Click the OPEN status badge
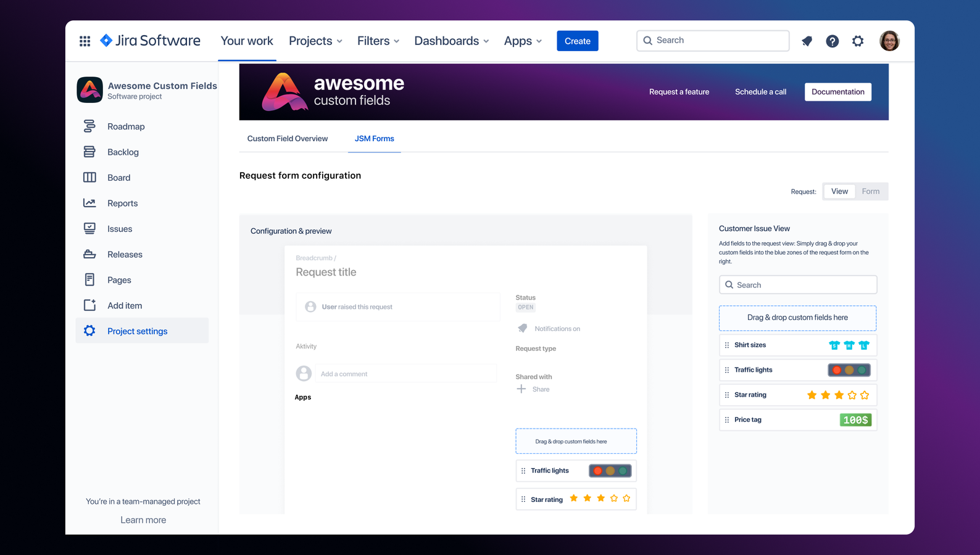Image resolution: width=980 pixels, height=555 pixels. tap(526, 307)
